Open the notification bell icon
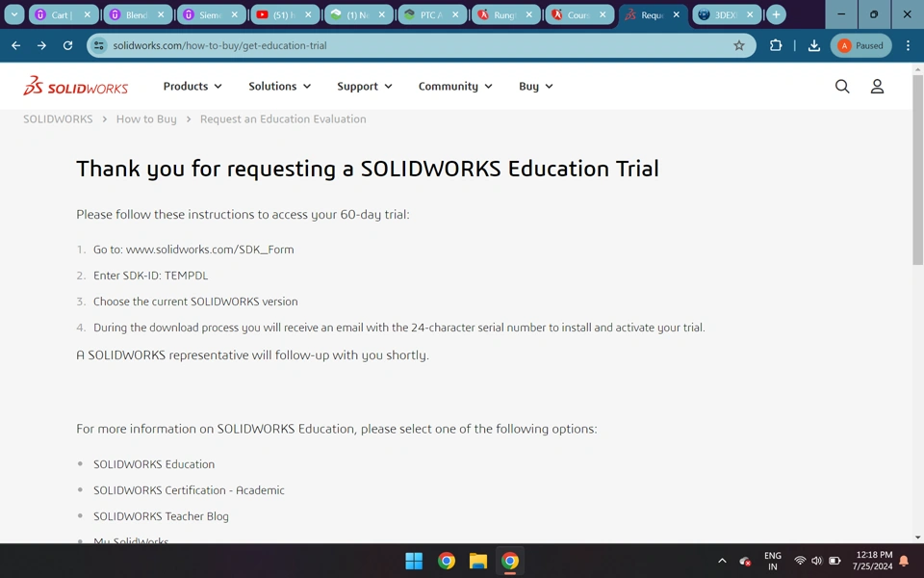924x578 pixels. point(904,561)
